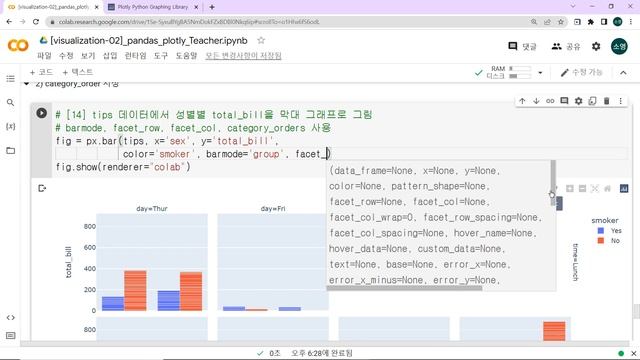Mirror cell in tab
Viewport: 640px width, 360px height.
pyautogui.click(x=592, y=101)
